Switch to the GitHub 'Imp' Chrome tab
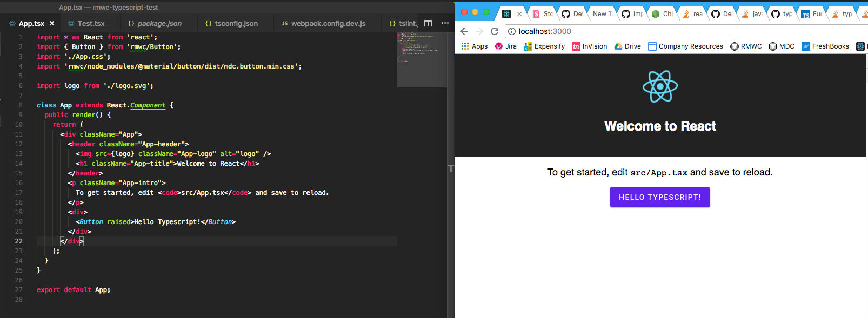The width and height of the screenshot is (868, 318). [x=632, y=14]
